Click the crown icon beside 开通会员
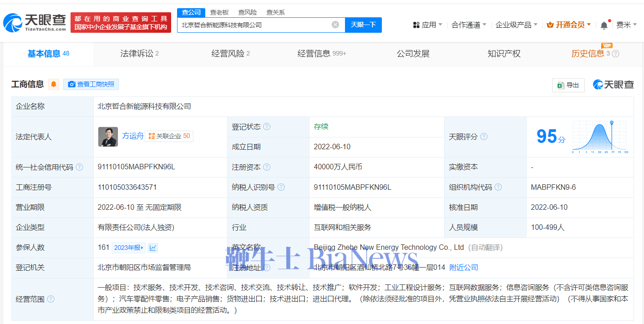The image size is (644, 324). (550, 25)
